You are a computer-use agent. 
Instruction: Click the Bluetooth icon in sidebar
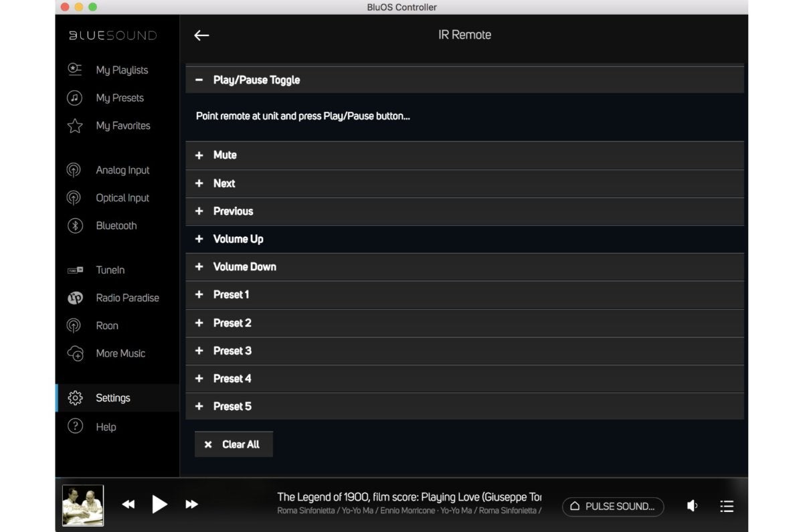coord(75,226)
